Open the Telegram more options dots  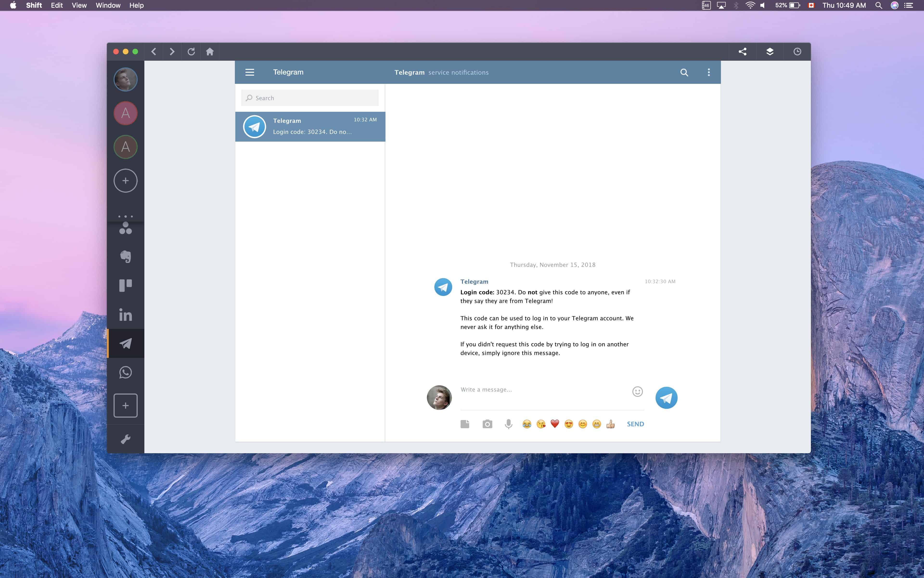coord(709,72)
